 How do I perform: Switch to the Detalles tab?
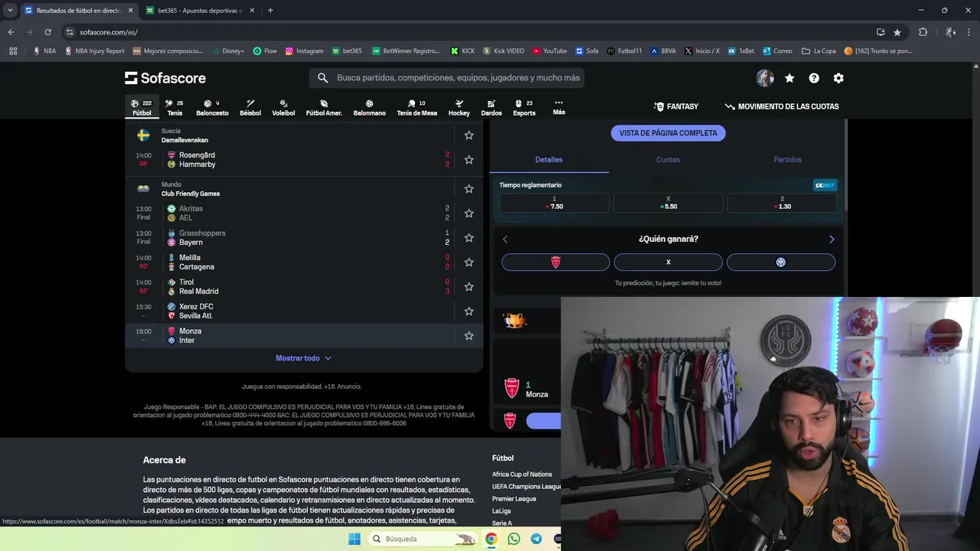pyautogui.click(x=549, y=160)
